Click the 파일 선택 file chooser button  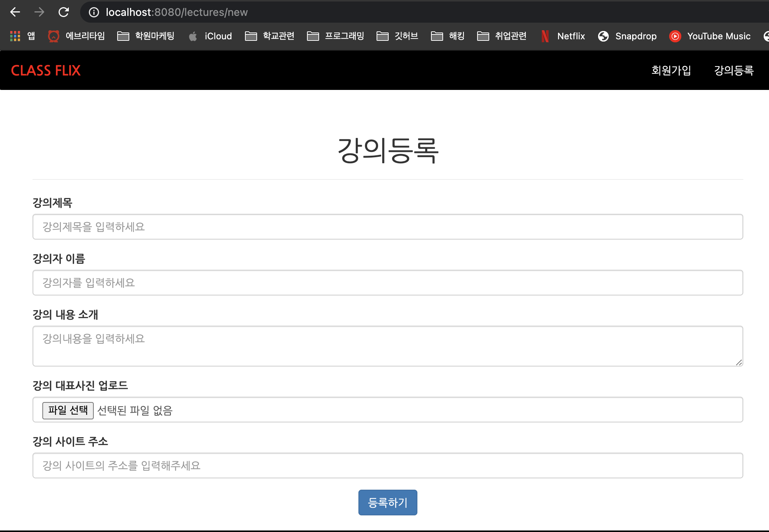68,410
